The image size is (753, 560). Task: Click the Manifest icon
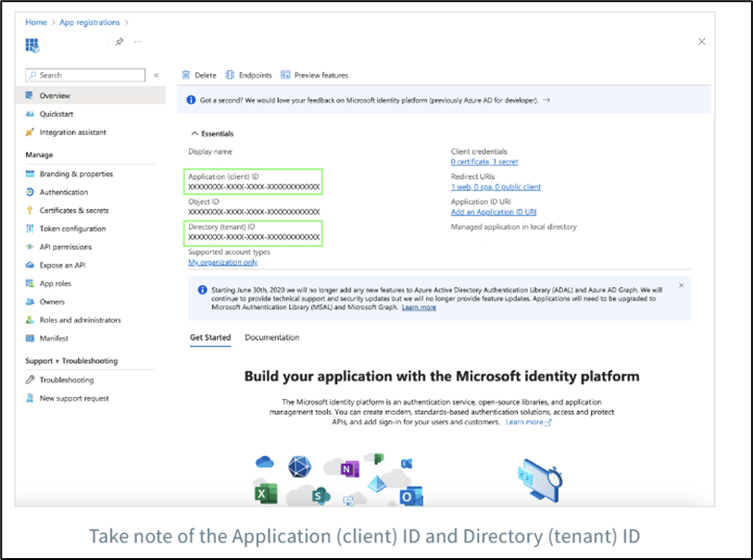click(x=30, y=338)
